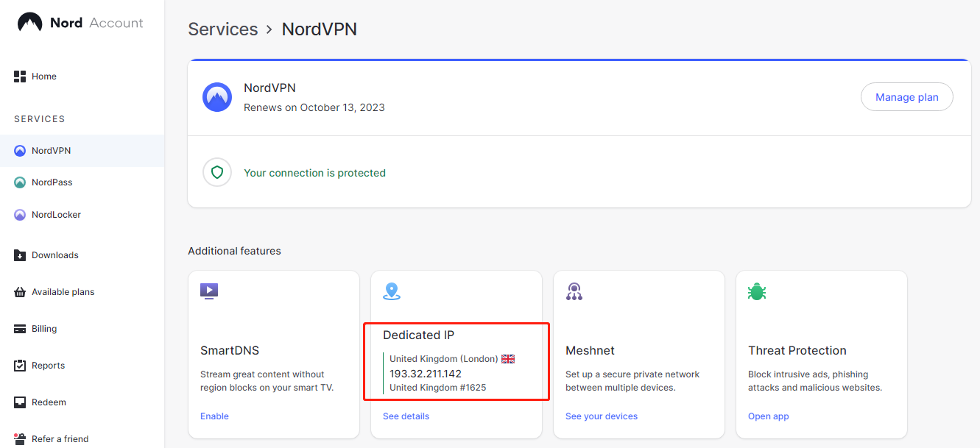
Task: Click the green shield protection icon
Action: click(x=217, y=173)
